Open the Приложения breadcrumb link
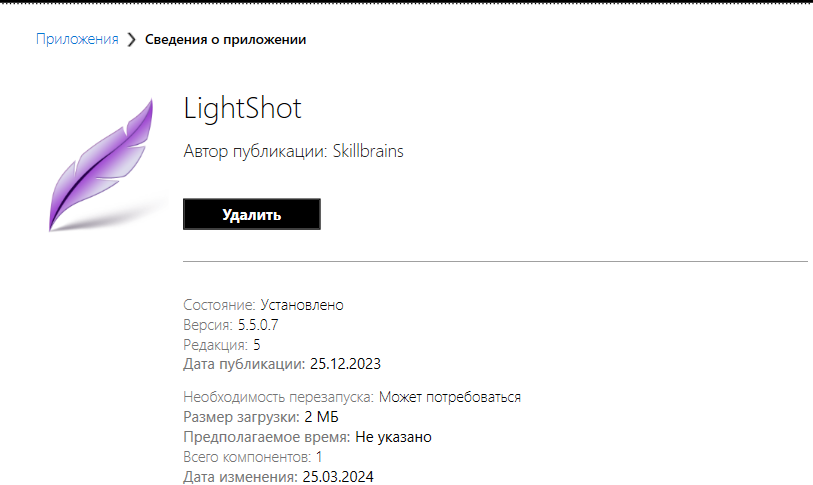The width and height of the screenshot is (813, 485). click(77, 40)
